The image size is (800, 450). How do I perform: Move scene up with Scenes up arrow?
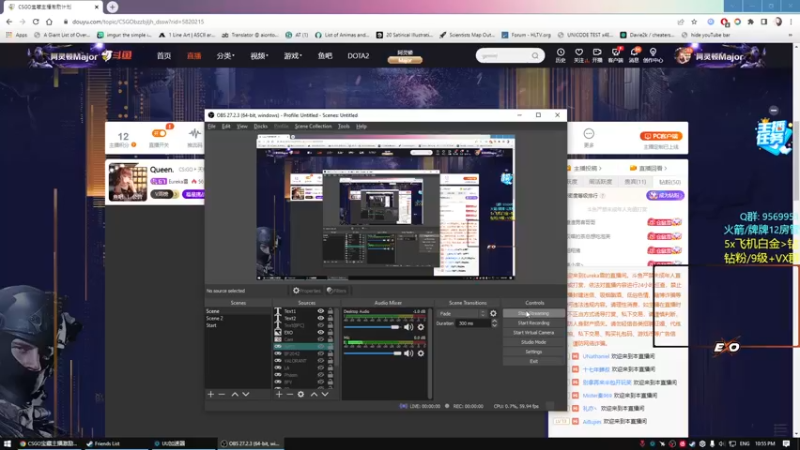(x=235, y=394)
